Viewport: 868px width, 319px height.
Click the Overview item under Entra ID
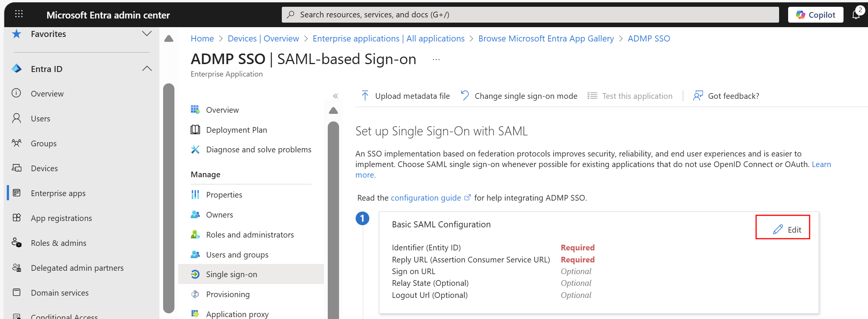pyautogui.click(x=47, y=94)
